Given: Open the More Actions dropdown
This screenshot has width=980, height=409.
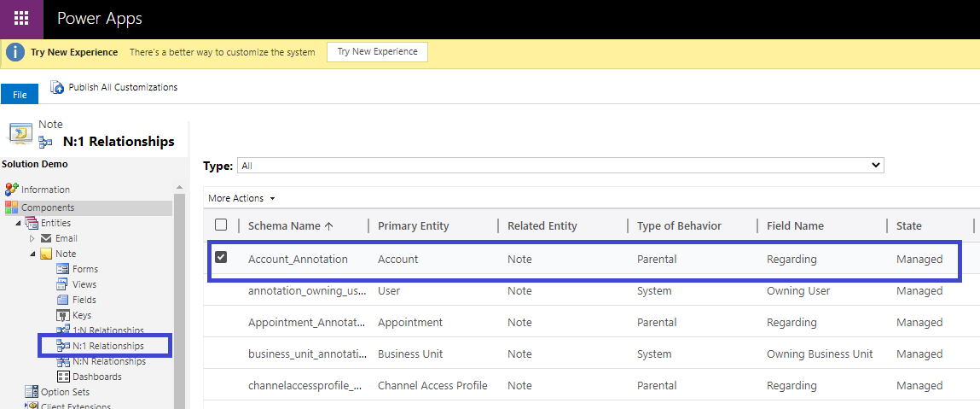Looking at the screenshot, I should (242, 198).
